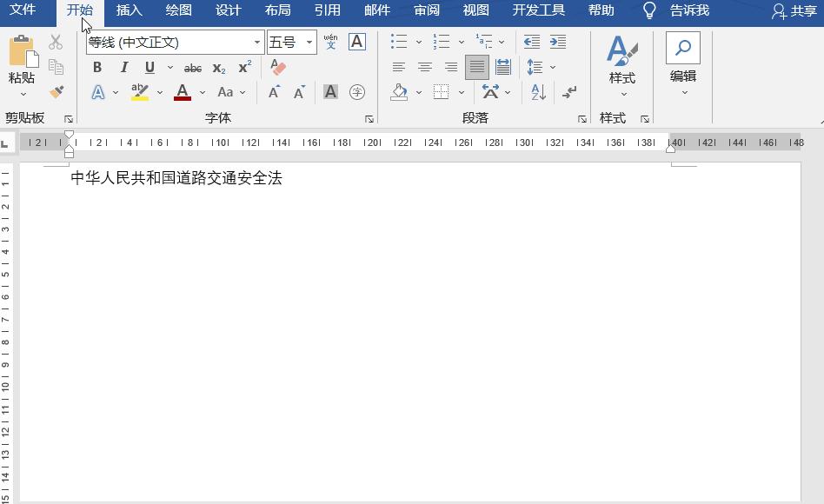Enable justified alignment
Image resolution: width=824 pixels, height=504 pixels.
477,67
